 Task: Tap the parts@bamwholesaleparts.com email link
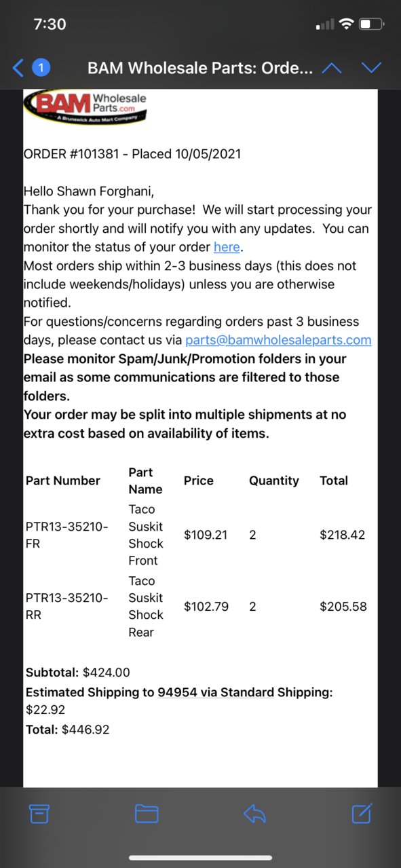coord(278,340)
